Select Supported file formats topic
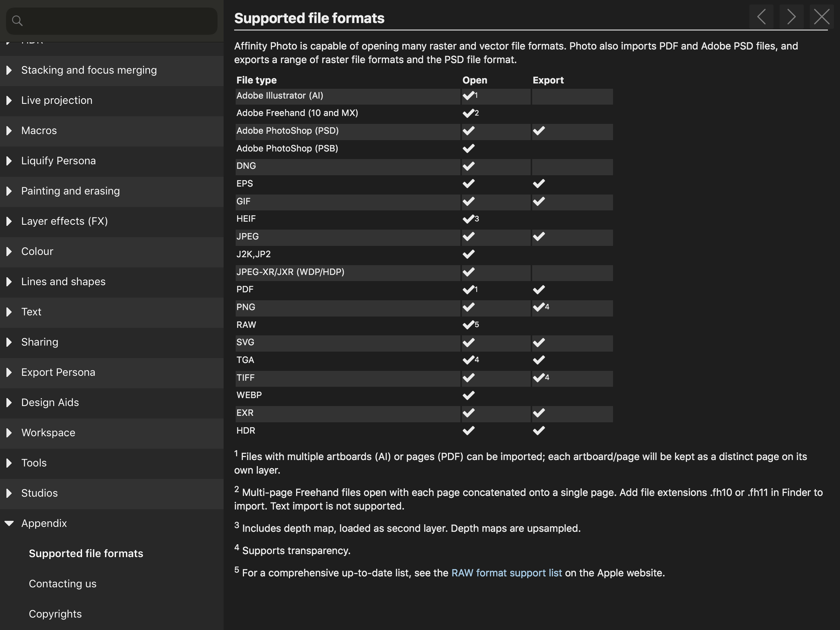 pos(86,554)
